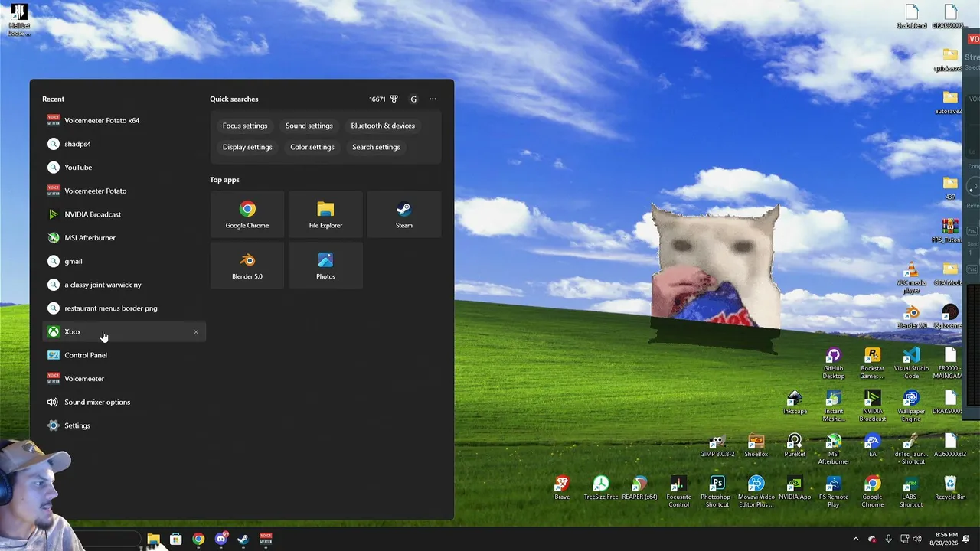The width and height of the screenshot is (980, 551).
Task: Select PS Remote Play desktop shortcut
Action: pyautogui.click(x=834, y=491)
